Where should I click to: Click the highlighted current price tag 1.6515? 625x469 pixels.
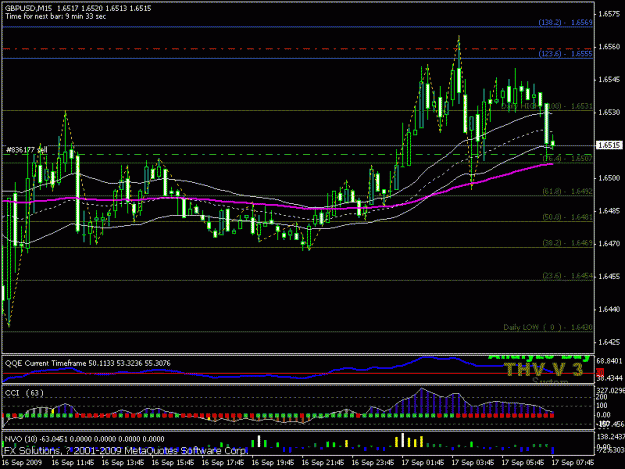pyautogui.click(x=609, y=145)
